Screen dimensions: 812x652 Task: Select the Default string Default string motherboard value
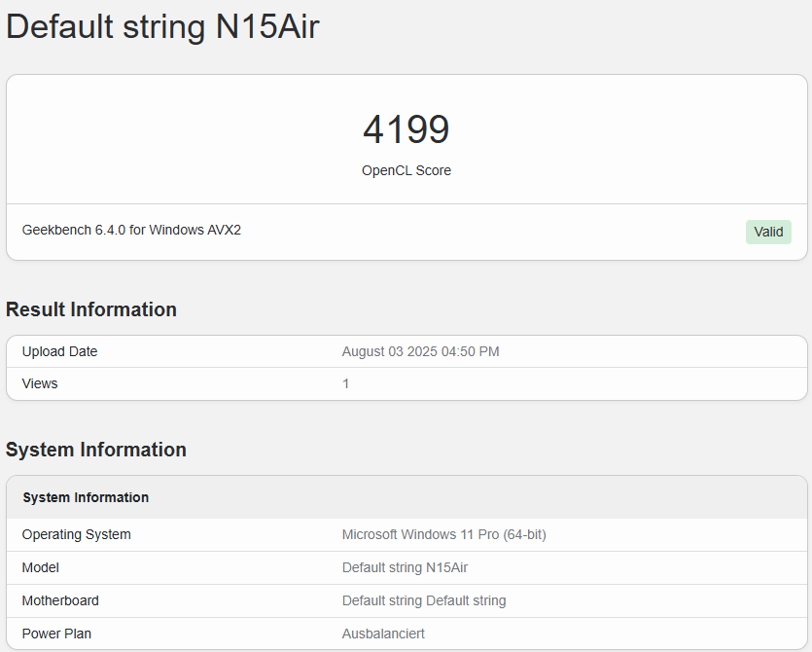(x=424, y=600)
